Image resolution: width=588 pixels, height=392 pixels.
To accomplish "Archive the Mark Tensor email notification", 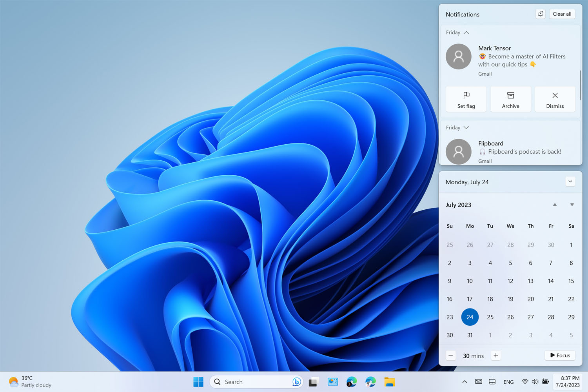I will [x=510, y=100].
